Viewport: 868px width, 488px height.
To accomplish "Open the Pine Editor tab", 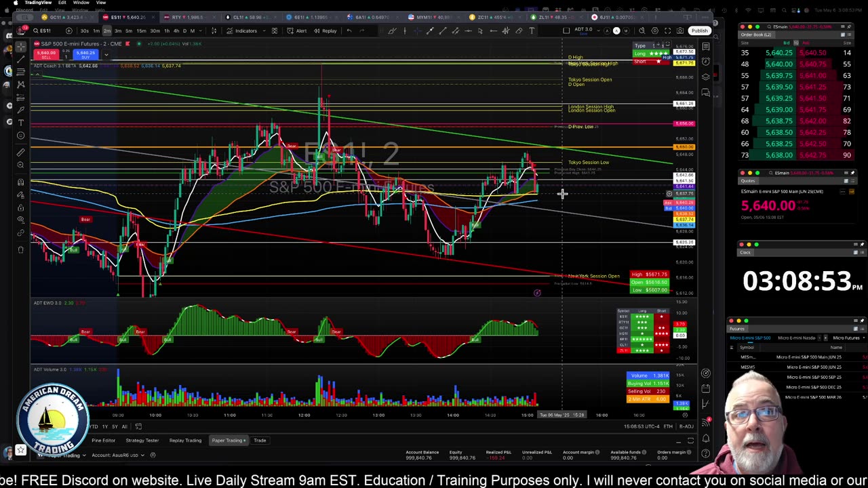I will tap(104, 441).
